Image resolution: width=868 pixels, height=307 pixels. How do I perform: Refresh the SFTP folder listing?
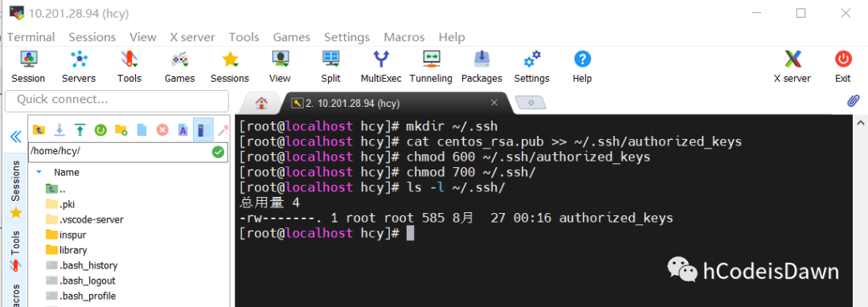pyautogui.click(x=100, y=130)
